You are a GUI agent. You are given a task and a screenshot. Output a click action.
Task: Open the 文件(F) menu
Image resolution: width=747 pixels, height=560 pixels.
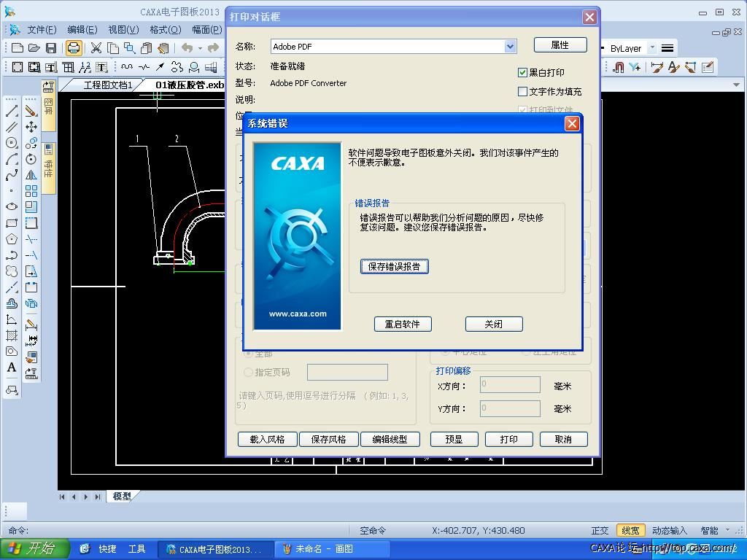[42, 29]
